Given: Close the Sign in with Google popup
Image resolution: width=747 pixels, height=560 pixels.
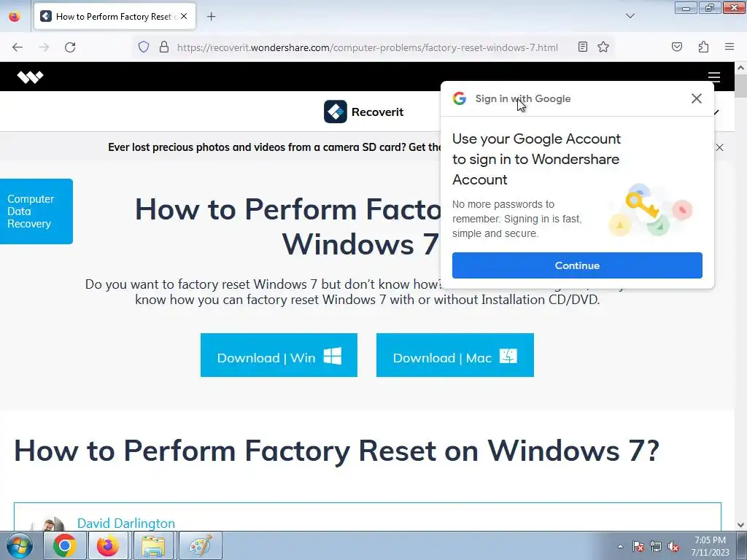Looking at the screenshot, I should click(x=697, y=98).
